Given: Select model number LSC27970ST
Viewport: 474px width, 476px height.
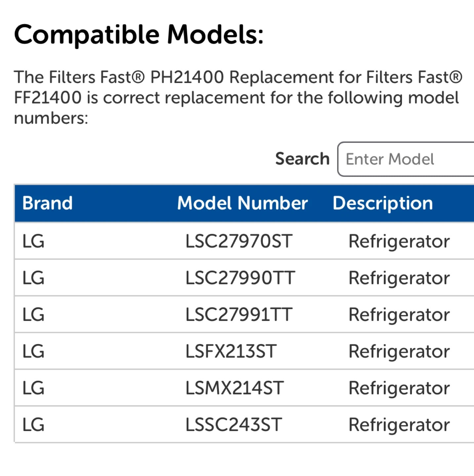Looking at the screenshot, I should tap(239, 241).
